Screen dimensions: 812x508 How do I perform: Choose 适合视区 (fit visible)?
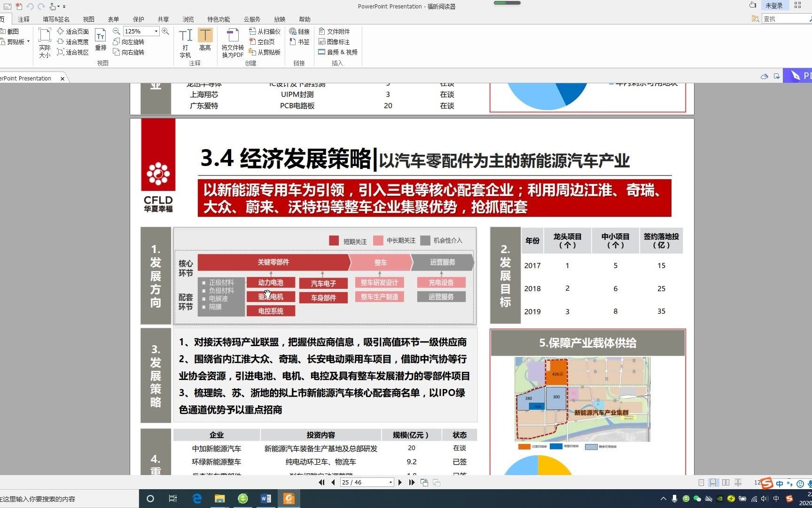[x=73, y=52]
